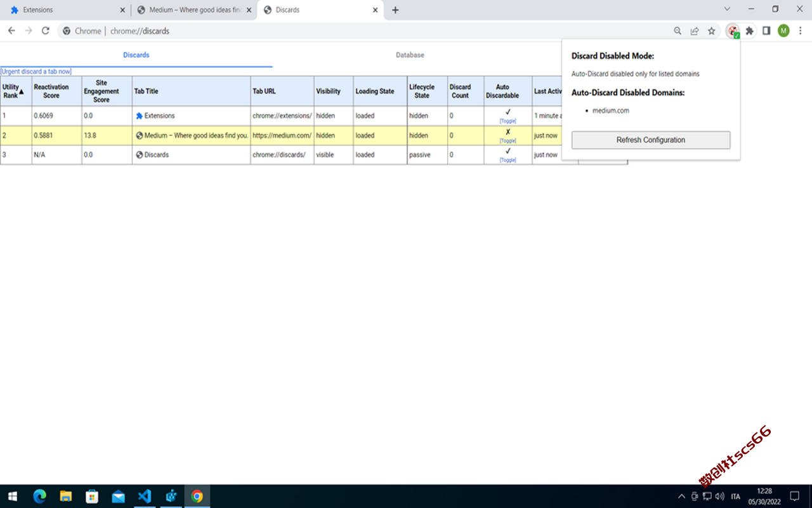Image resolution: width=812 pixels, height=508 pixels.
Task: Open the tab search chevron
Action: point(727,10)
